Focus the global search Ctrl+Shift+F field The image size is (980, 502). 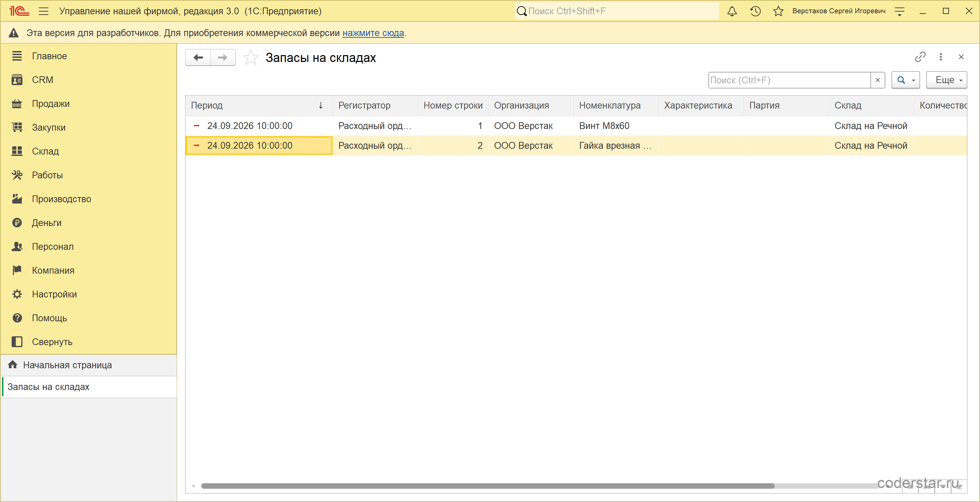coord(617,11)
